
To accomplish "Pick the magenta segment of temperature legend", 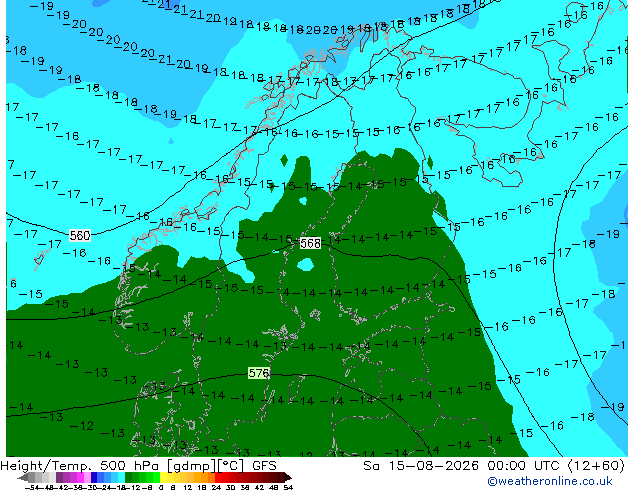I will pyautogui.click(x=80, y=477).
